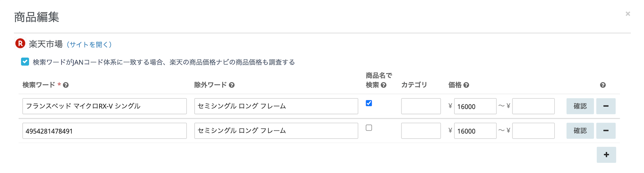Uncheck 商品名で検索 in the first row
This screenshot has height=173, width=644.
(369, 103)
